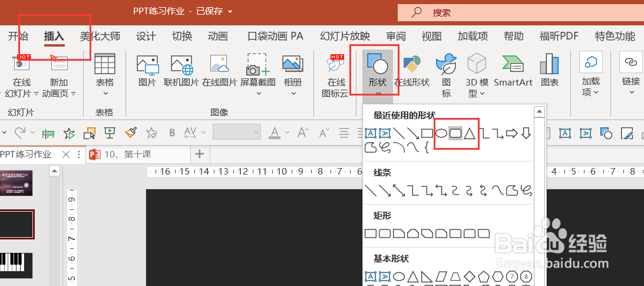Image resolution: width=644 pixels, height=286 pixels.
Task: Click format painter brush in quick toolbar
Action: click(131, 132)
